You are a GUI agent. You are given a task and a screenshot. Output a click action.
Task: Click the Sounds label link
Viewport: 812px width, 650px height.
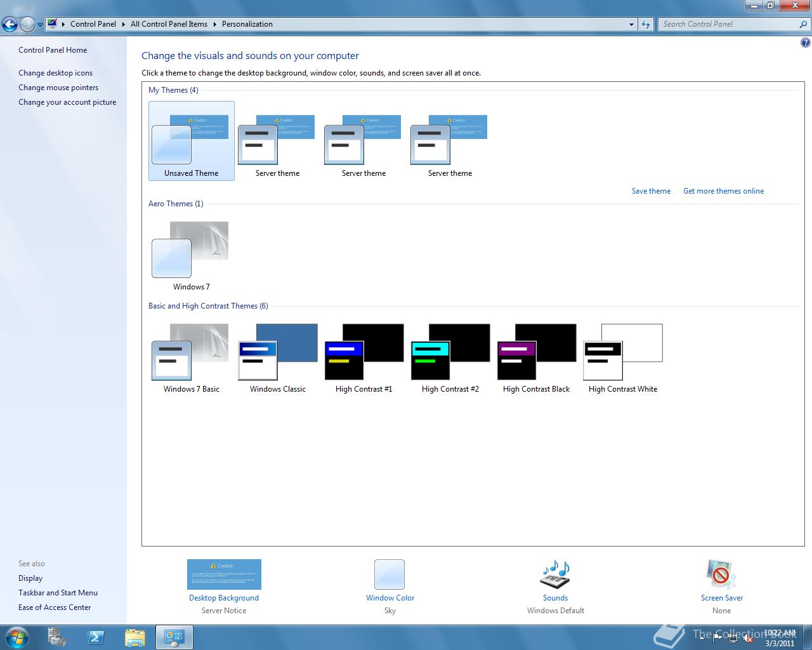click(555, 598)
